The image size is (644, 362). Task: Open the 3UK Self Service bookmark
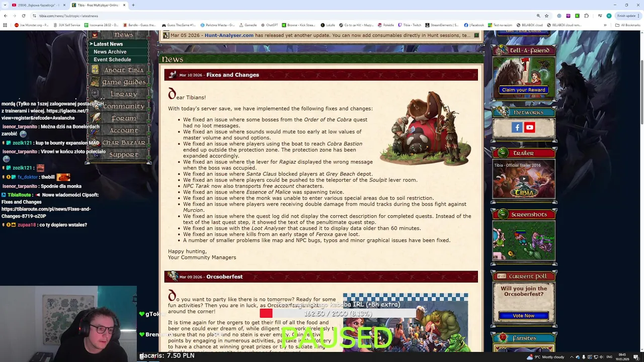point(67,25)
